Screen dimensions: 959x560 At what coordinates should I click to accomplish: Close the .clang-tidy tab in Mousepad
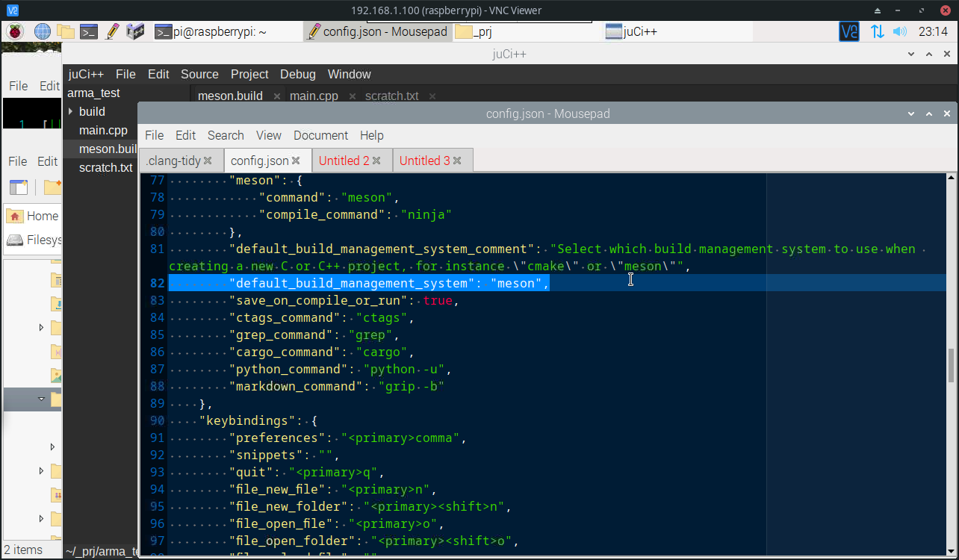(x=208, y=161)
